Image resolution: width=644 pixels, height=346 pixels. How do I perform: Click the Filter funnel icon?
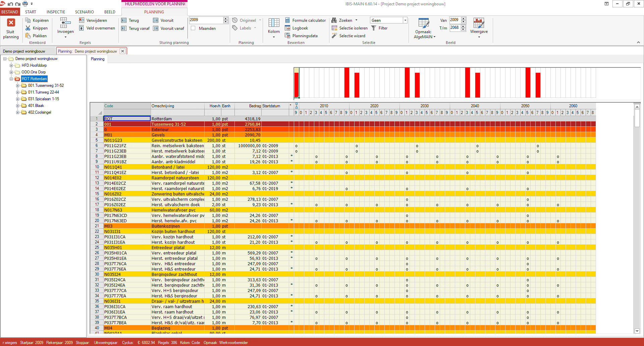tap(374, 28)
